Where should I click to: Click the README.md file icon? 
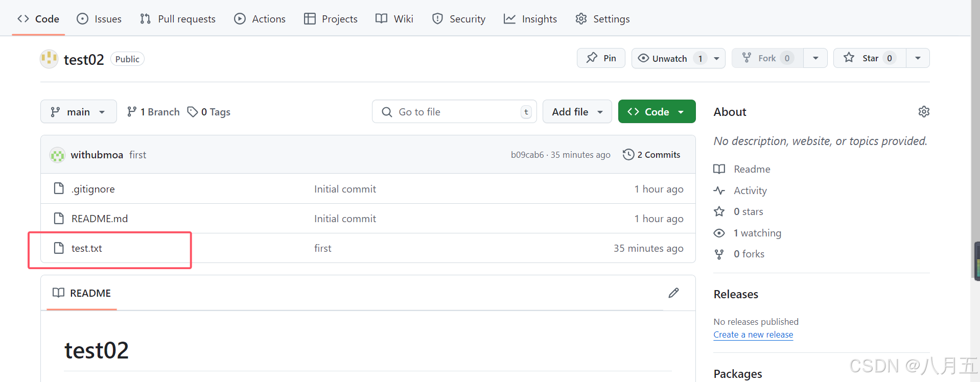(59, 218)
